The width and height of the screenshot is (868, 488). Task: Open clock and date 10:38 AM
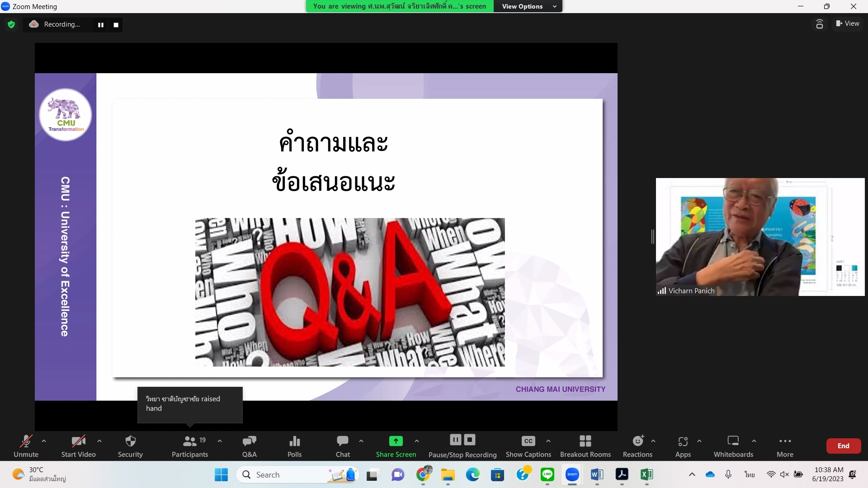828,474
